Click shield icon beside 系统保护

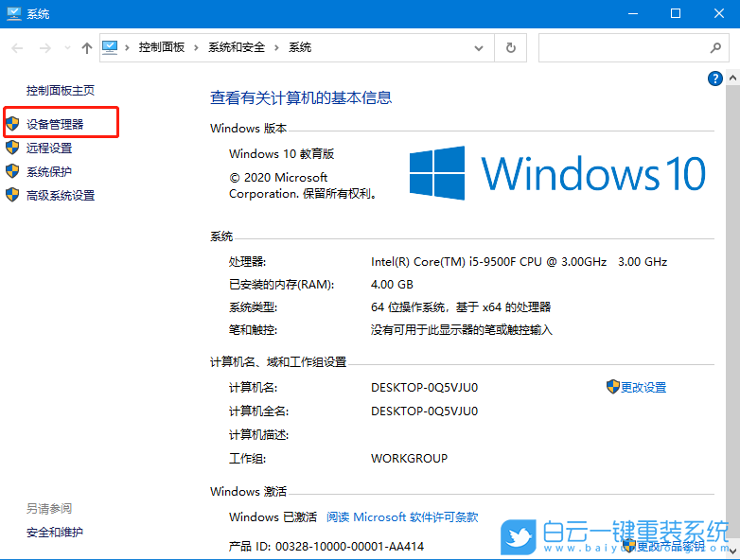pos(12,171)
